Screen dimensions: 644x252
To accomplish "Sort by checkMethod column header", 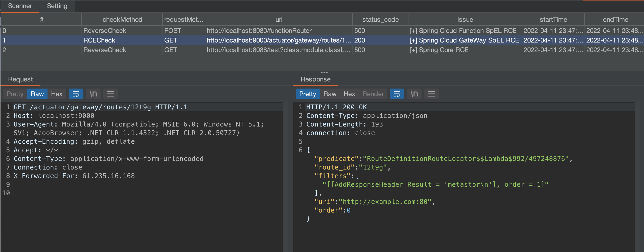I will coord(122,19).
